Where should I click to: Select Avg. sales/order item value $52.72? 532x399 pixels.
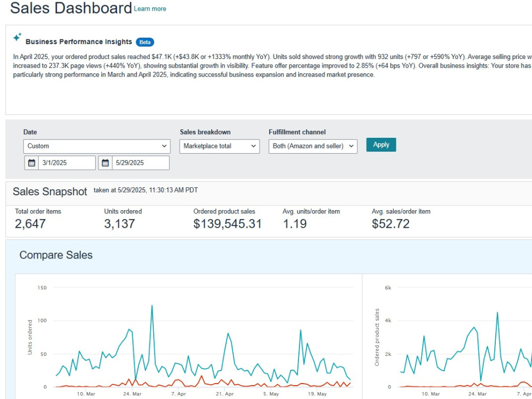pyautogui.click(x=390, y=224)
